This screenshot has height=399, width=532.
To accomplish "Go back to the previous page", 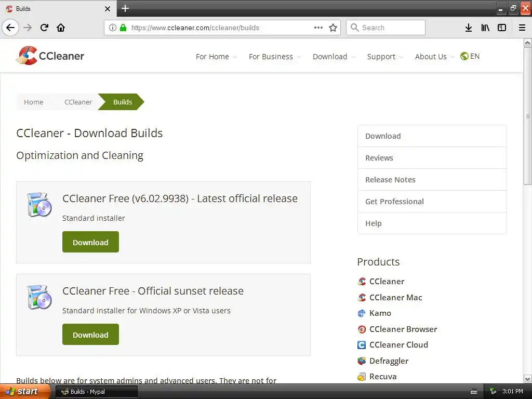I will click(10, 28).
